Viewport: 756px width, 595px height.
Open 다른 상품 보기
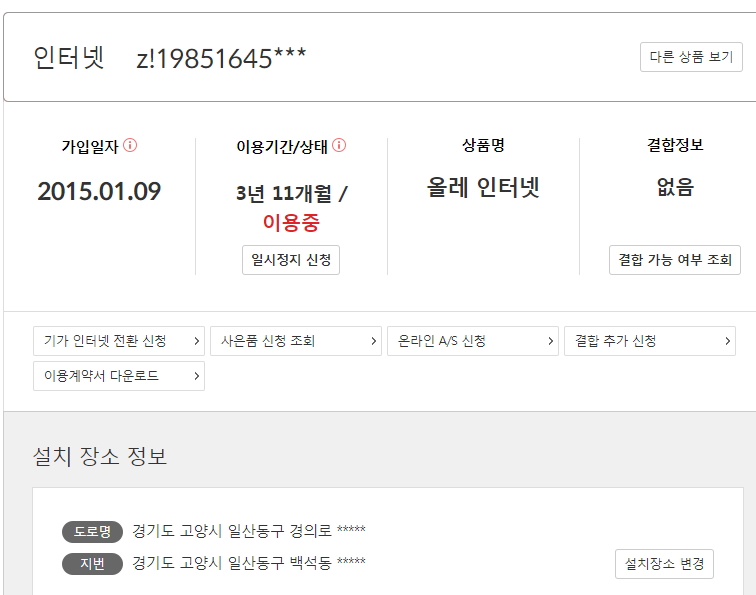[x=691, y=57]
